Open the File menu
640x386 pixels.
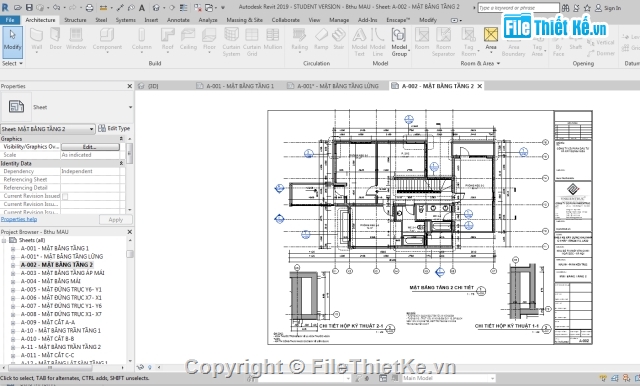(10, 20)
